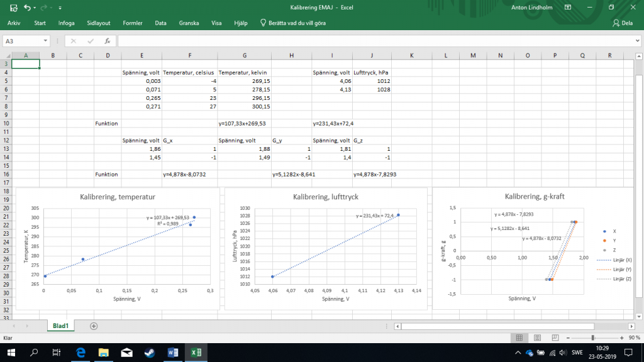Switch to Word from taskbar
Image resolution: width=644 pixels, height=362 pixels.
(173, 353)
